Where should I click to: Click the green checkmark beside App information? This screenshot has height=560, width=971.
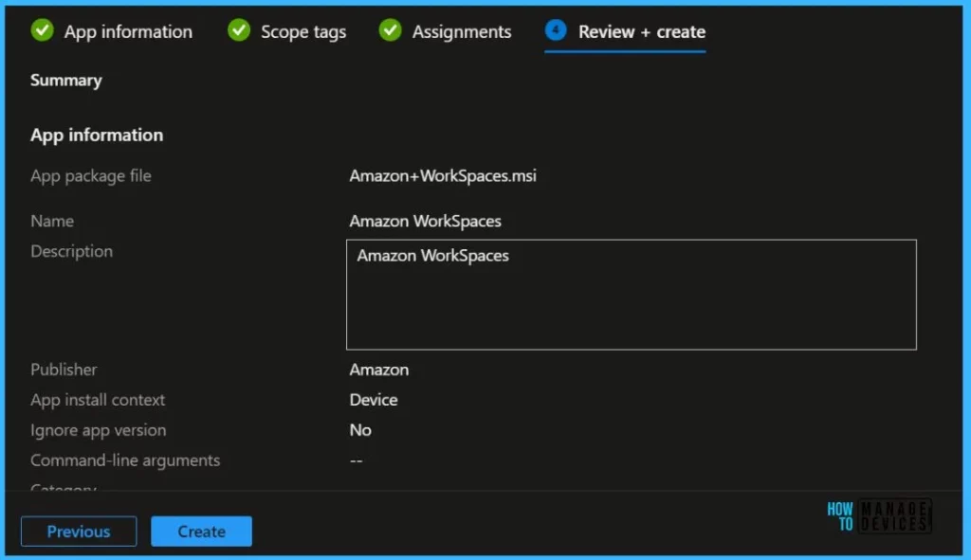tap(42, 30)
